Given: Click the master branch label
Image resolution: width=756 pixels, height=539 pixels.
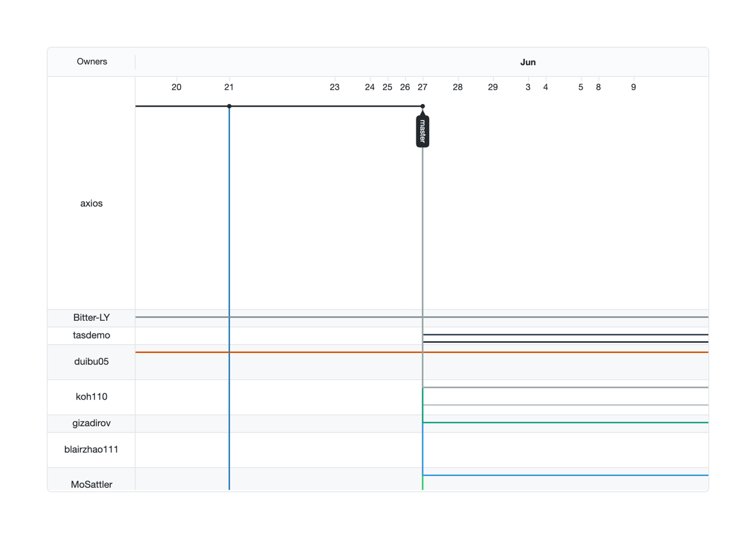Looking at the screenshot, I should coord(422,130).
